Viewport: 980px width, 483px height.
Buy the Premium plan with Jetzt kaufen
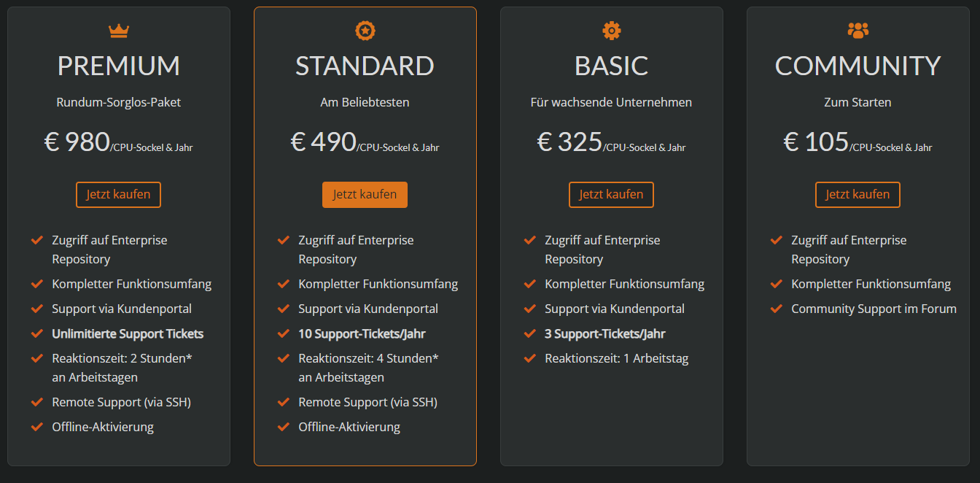tap(118, 195)
